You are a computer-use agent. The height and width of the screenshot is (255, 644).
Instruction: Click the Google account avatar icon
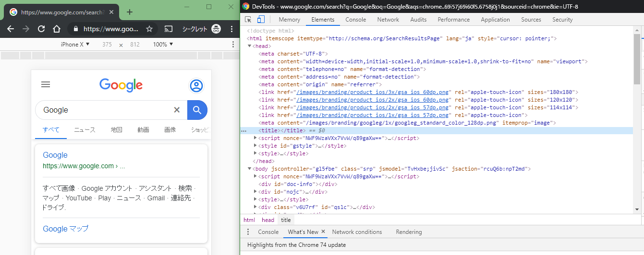click(x=196, y=86)
